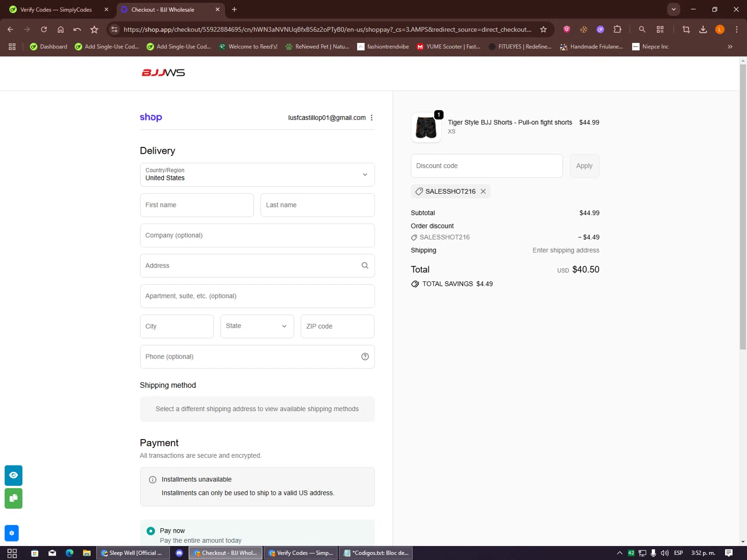Open the ReNewed Pet bookmark

pos(317,46)
